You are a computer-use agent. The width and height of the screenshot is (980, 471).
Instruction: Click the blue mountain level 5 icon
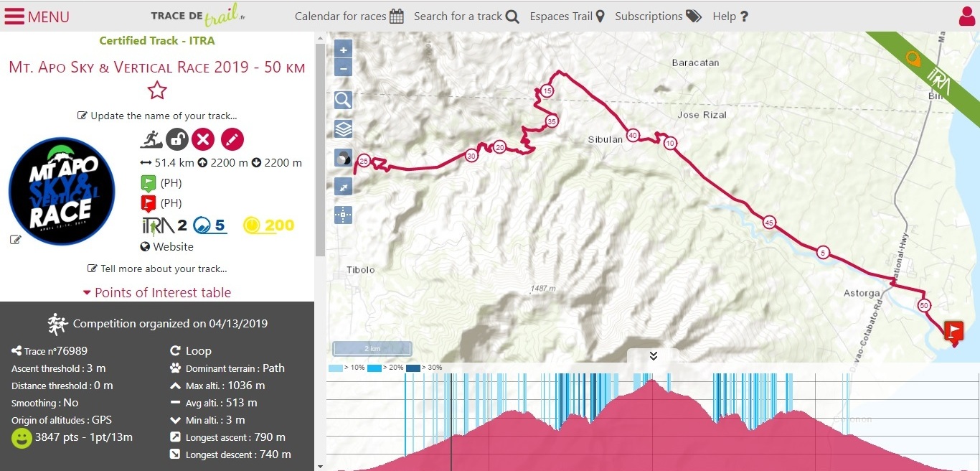(210, 225)
